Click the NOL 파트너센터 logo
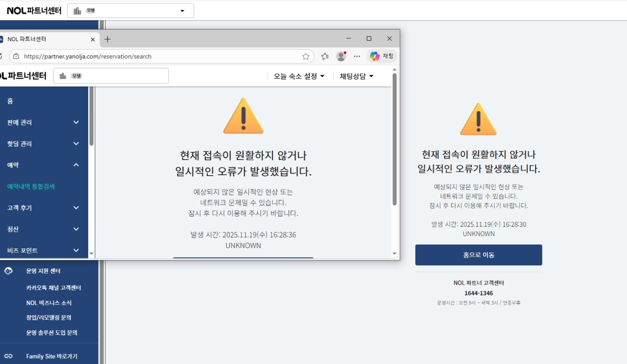This screenshot has width=627, height=364. pos(34,10)
